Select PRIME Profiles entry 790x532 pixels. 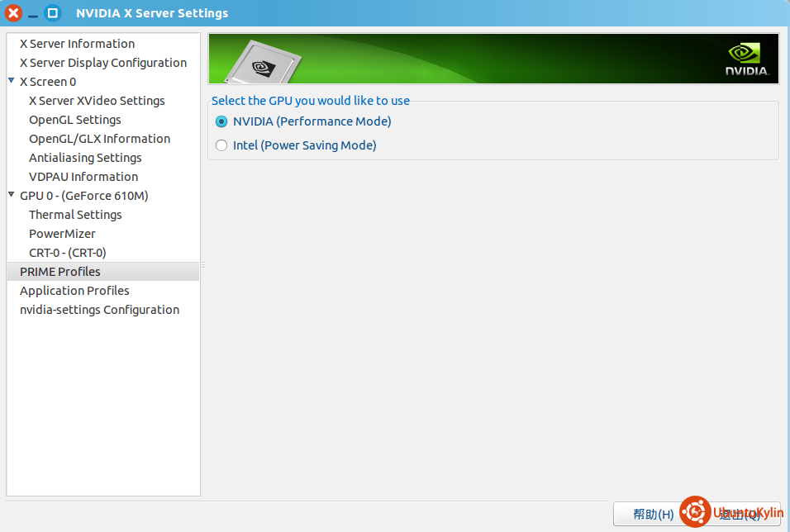pyautogui.click(x=103, y=272)
